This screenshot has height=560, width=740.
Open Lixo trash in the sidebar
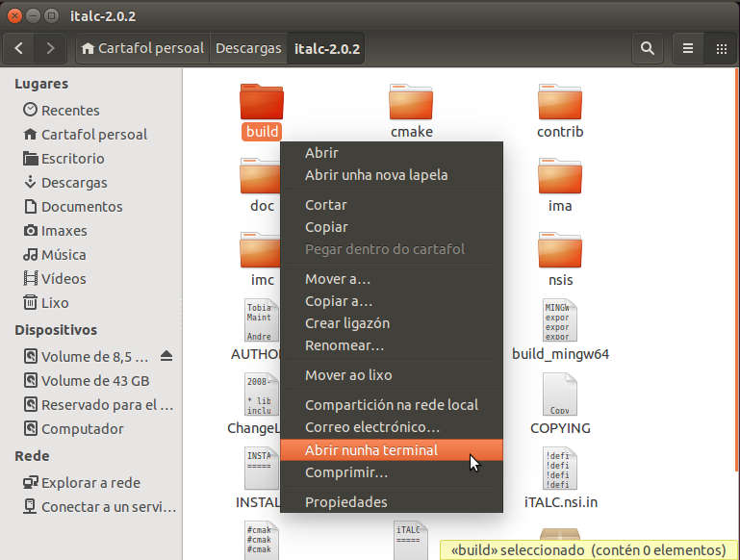pos(46,303)
